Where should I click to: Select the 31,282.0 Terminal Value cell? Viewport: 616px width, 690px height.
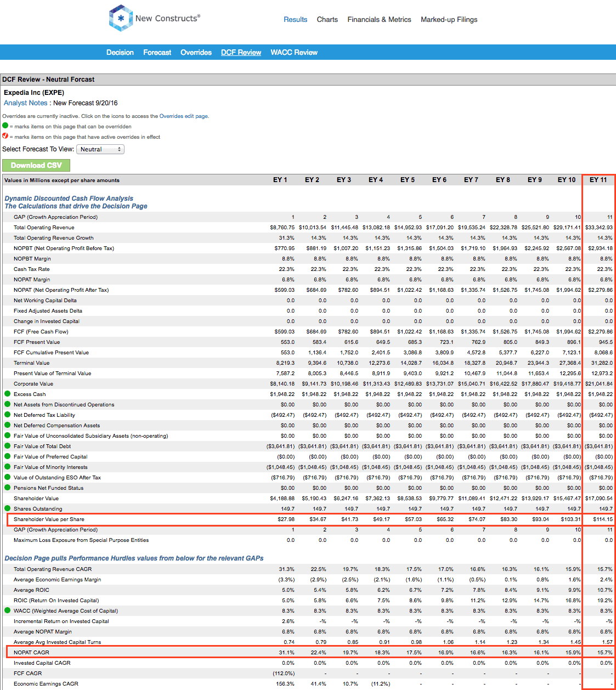[602, 363]
